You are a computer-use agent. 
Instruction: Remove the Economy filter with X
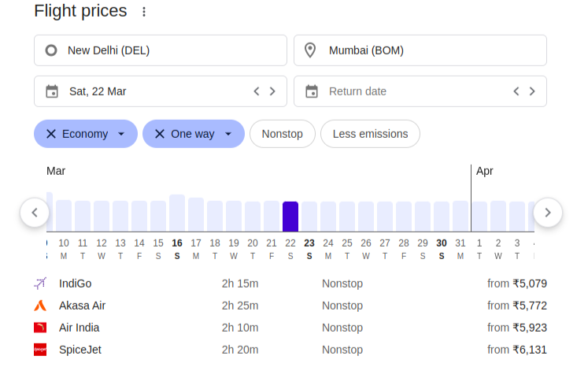tap(51, 134)
